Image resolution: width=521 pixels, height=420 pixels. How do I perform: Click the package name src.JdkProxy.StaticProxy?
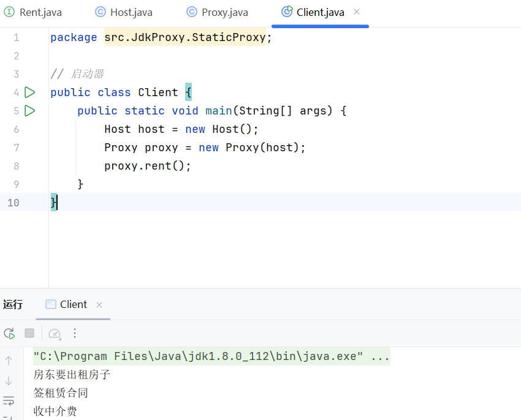pos(184,37)
